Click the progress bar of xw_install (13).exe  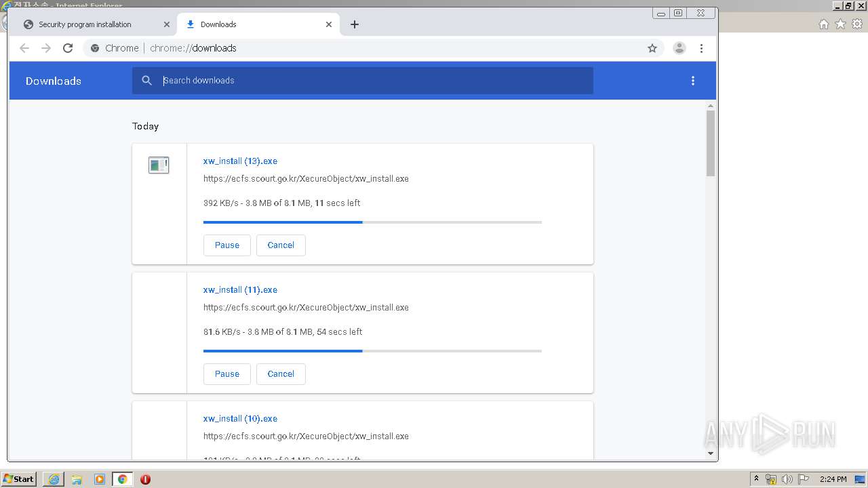click(372, 222)
